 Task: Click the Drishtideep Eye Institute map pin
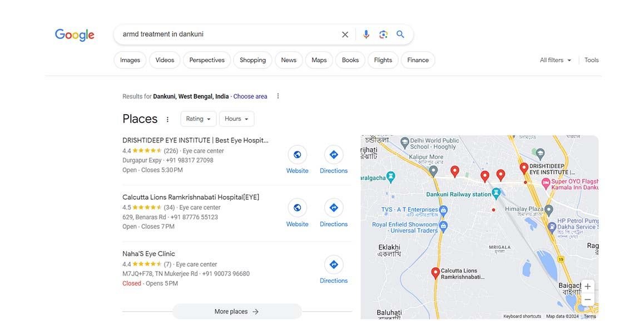[x=524, y=168]
